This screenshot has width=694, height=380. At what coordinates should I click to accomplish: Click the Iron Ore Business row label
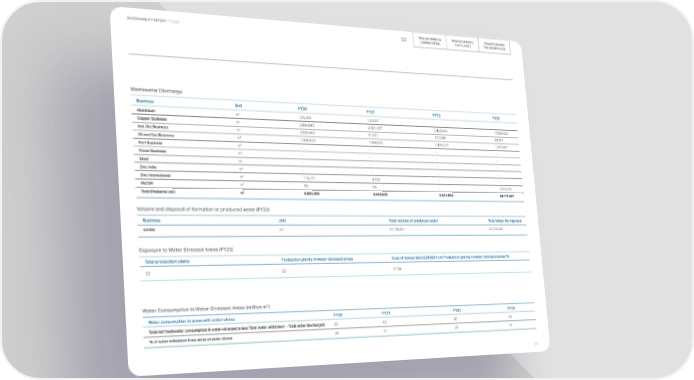click(x=153, y=127)
